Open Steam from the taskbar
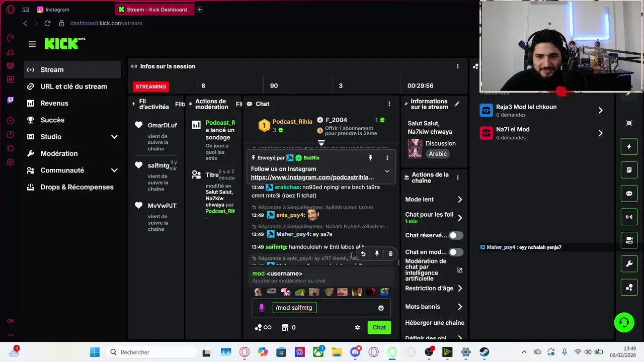Image resolution: width=644 pixels, height=362 pixels. tap(484, 352)
